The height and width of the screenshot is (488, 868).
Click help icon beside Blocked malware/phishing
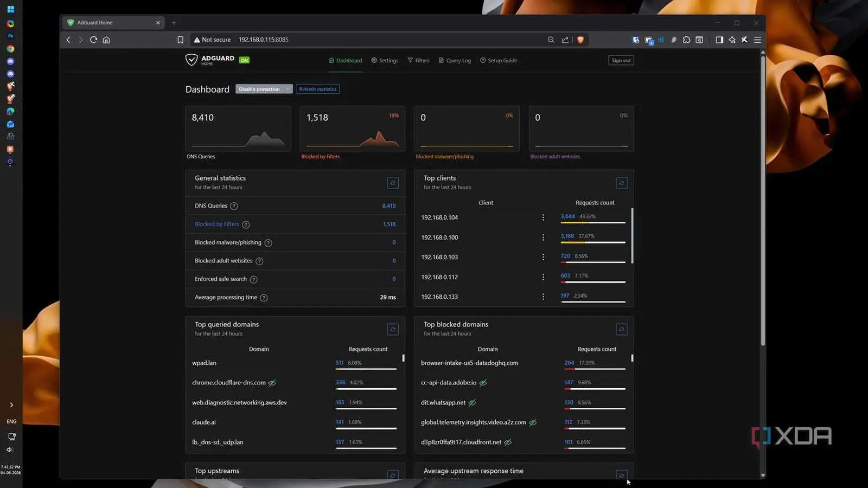tap(268, 243)
